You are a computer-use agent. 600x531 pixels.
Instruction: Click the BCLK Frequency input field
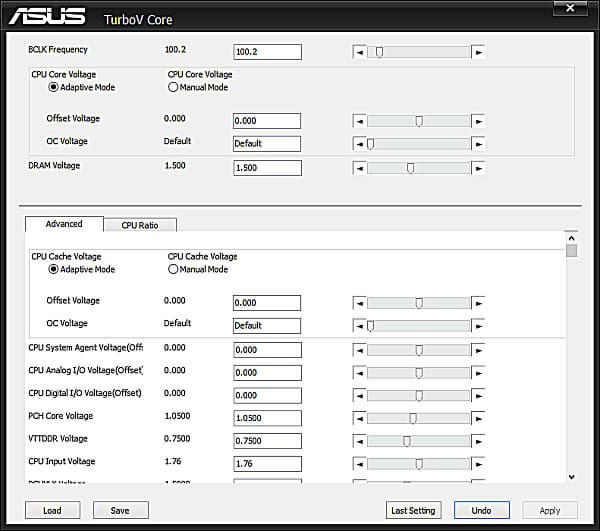(x=267, y=52)
